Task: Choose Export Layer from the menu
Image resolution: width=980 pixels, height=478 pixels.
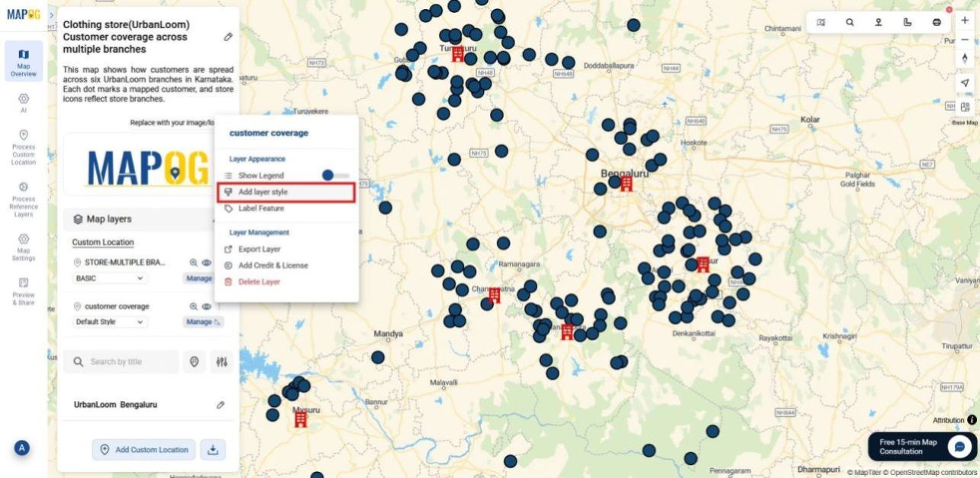Action: pyautogui.click(x=259, y=249)
